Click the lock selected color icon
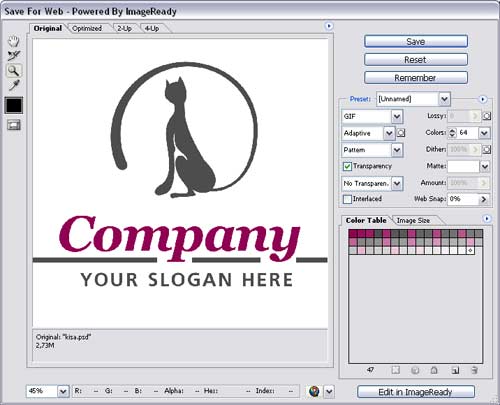Viewport: 500px width, 405px height. point(434,370)
